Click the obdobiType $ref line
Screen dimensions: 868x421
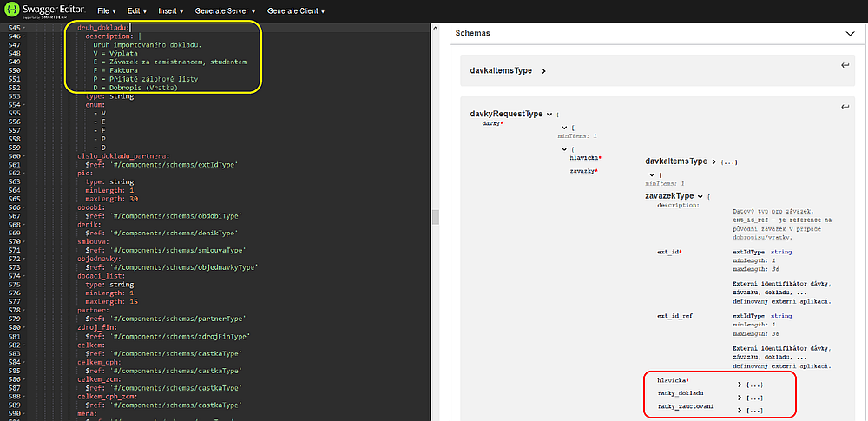pyautogui.click(x=166, y=216)
